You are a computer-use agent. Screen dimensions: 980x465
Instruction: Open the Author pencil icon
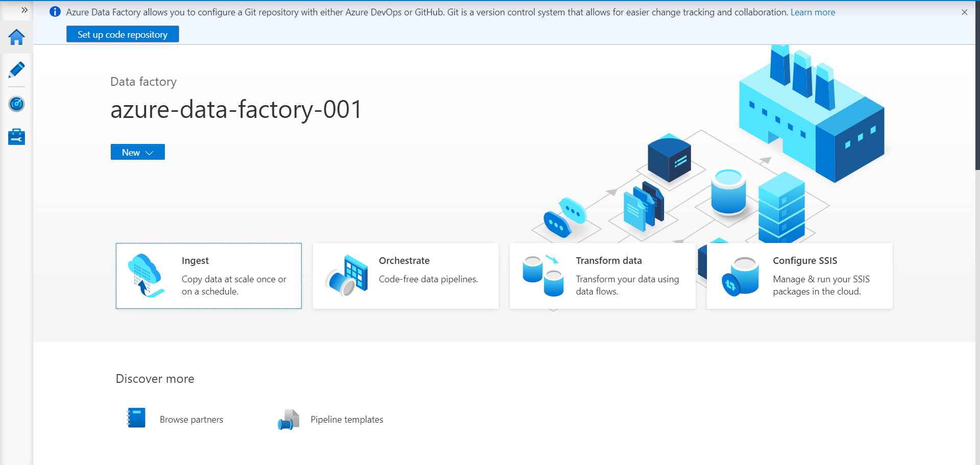16,70
